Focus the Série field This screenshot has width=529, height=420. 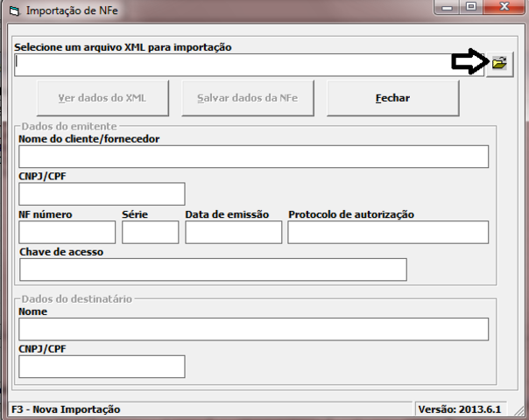(150, 232)
